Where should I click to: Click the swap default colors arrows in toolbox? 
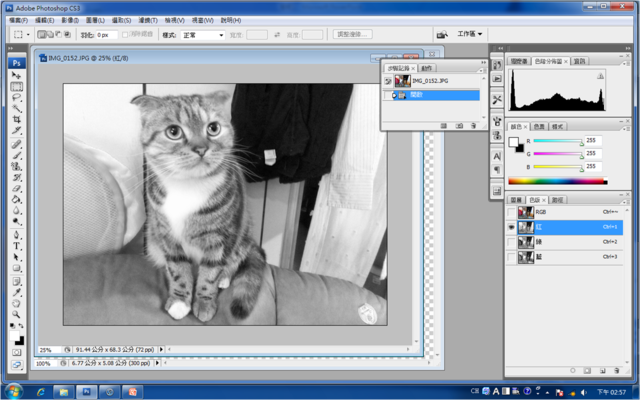(21, 326)
